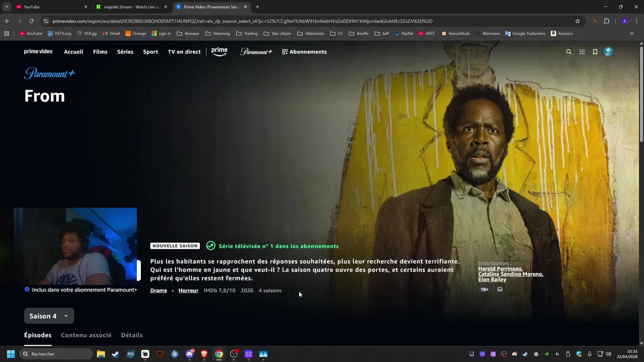
Task: Open Windows Start menu
Action: click(x=11, y=354)
